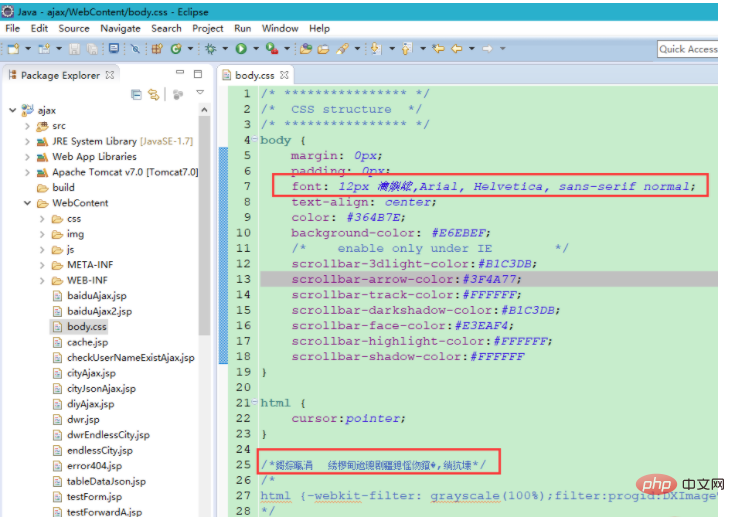Click the Last Edit Location arrow icon
The width and height of the screenshot is (735, 517).
(438, 48)
